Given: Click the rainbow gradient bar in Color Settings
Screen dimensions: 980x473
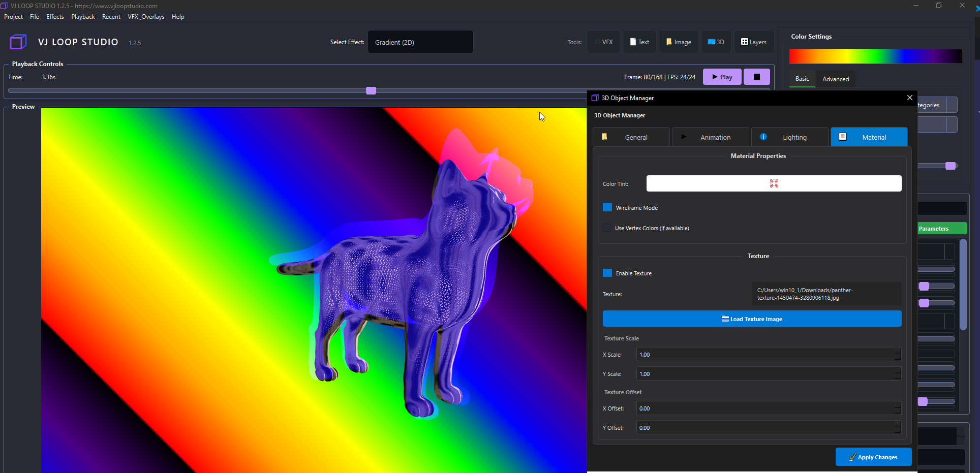Looking at the screenshot, I should [x=875, y=56].
